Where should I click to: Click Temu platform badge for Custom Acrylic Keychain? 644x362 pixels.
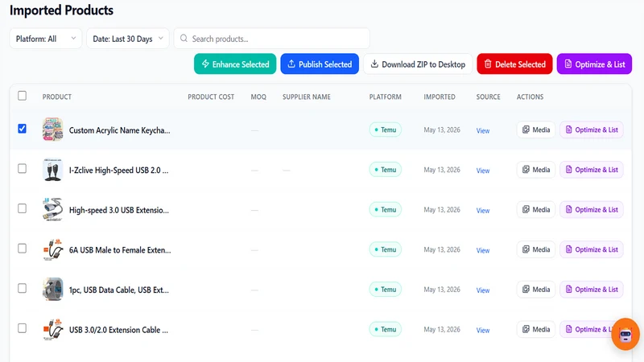[x=386, y=130]
